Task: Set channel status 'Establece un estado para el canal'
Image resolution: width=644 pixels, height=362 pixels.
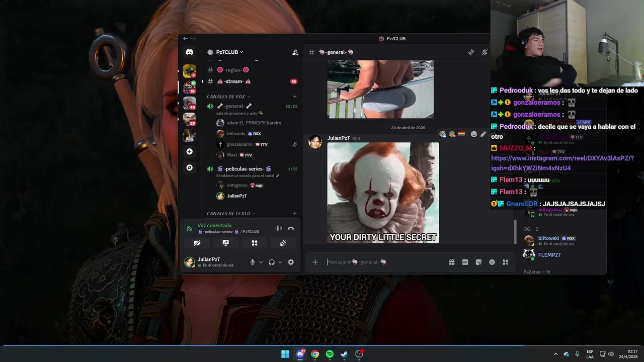Action: point(248,175)
